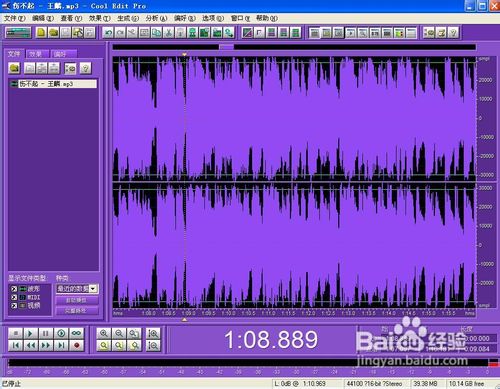Click the Redo arrow icon
500x389 pixels.
click(120, 33)
